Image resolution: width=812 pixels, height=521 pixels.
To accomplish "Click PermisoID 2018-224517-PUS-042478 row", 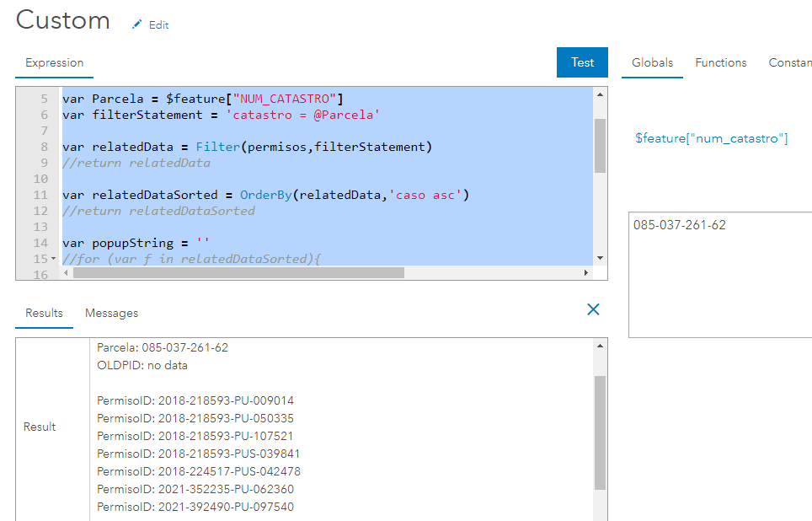I will coord(199,471).
